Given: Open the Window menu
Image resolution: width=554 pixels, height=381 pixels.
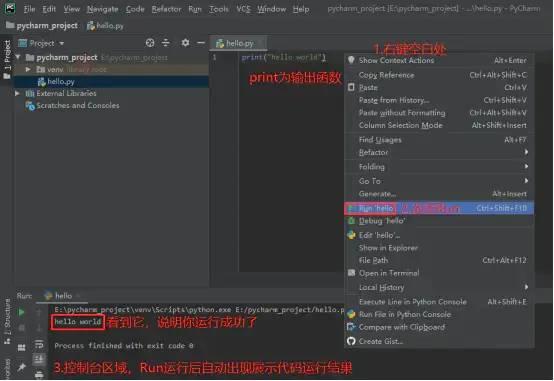Looking at the screenshot, I should pos(271,9).
